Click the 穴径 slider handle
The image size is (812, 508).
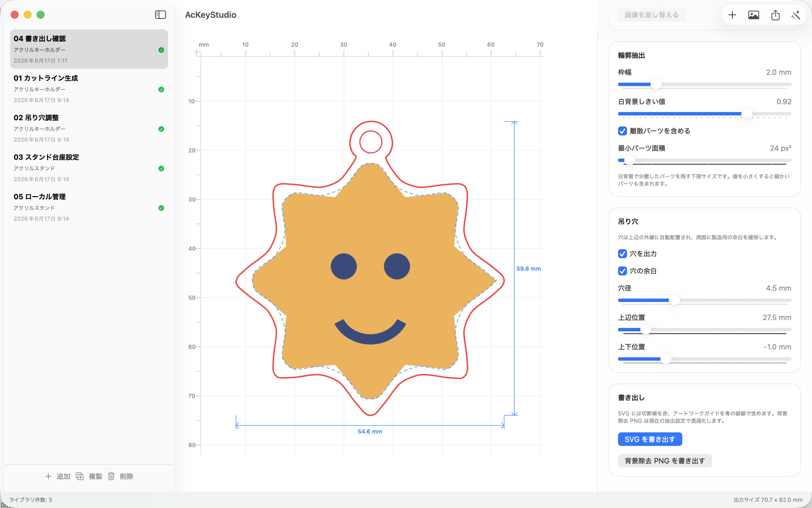tap(674, 300)
